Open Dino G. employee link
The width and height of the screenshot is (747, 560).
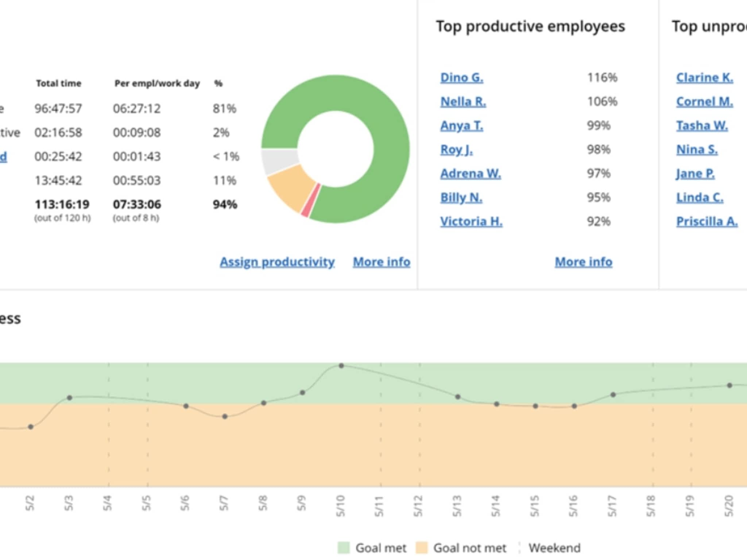(x=461, y=78)
